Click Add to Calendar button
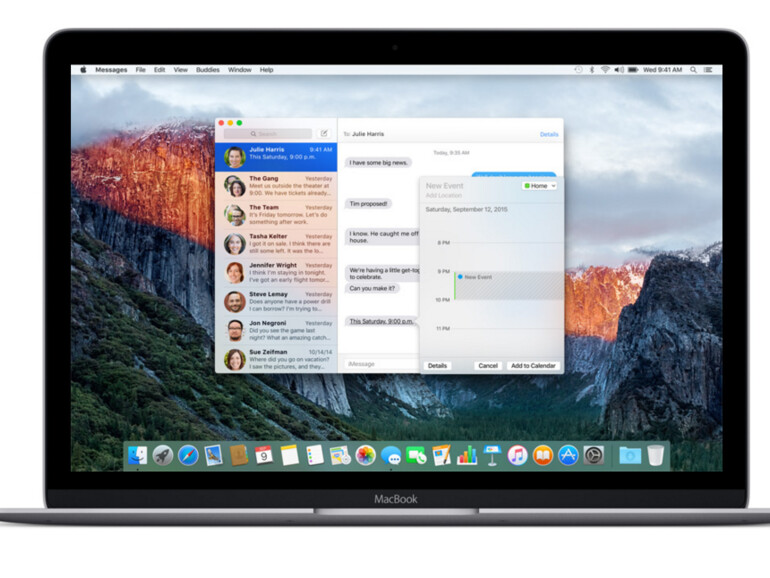Viewport: 770px width, 578px height. 533,365
